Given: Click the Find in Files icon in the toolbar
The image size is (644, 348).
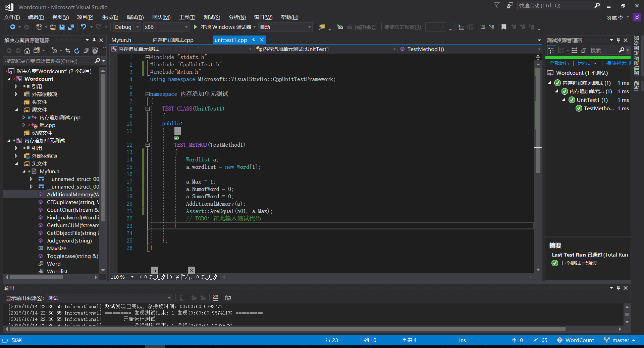Looking at the screenshot, I should pyautogui.click(x=322, y=27).
